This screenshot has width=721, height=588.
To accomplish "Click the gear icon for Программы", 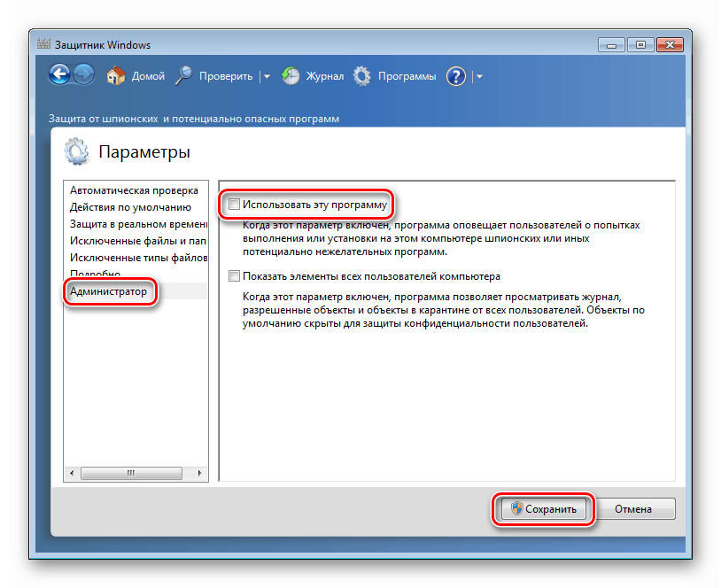I will click(x=362, y=76).
